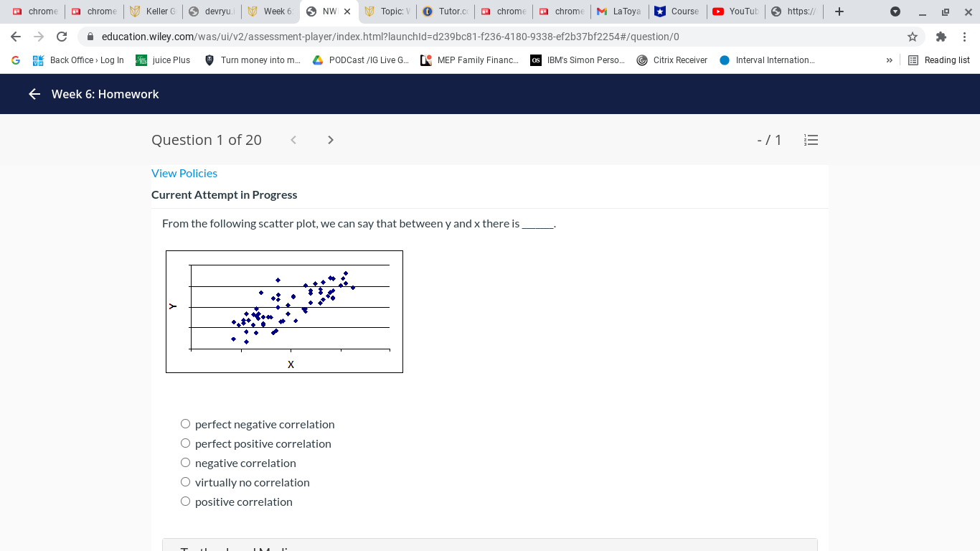This screenshot has height=551, width=980.
Task: Click the Question 1 of 20 heading
Action: [x=207, y=140]
